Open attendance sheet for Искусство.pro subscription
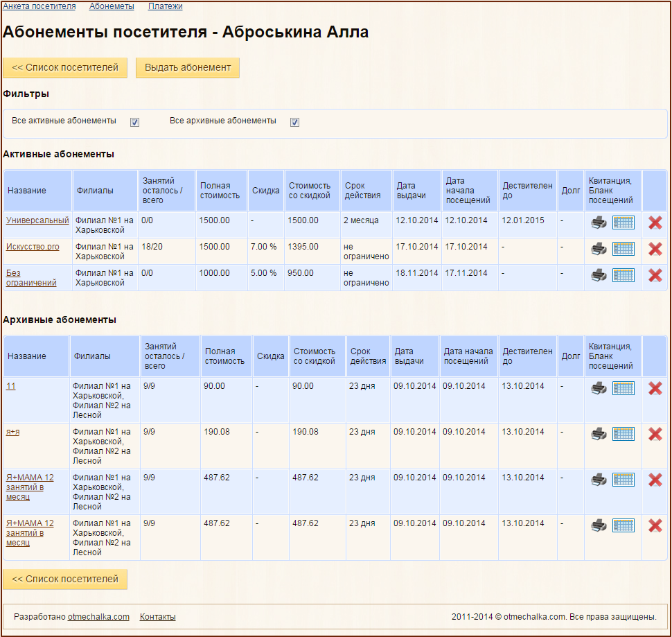The image size is (672, 637). coord(623,249)
